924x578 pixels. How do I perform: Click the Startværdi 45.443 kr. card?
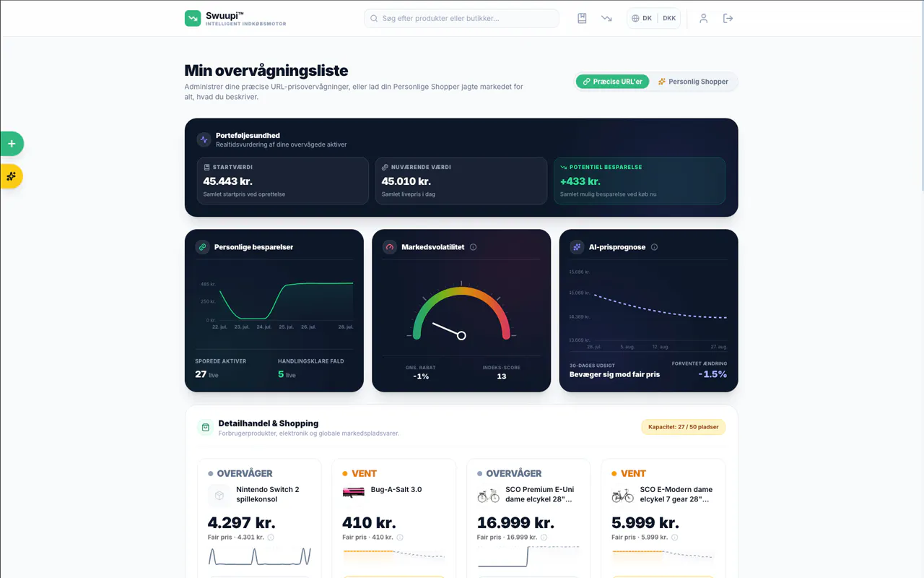click(x=283, y=181)
